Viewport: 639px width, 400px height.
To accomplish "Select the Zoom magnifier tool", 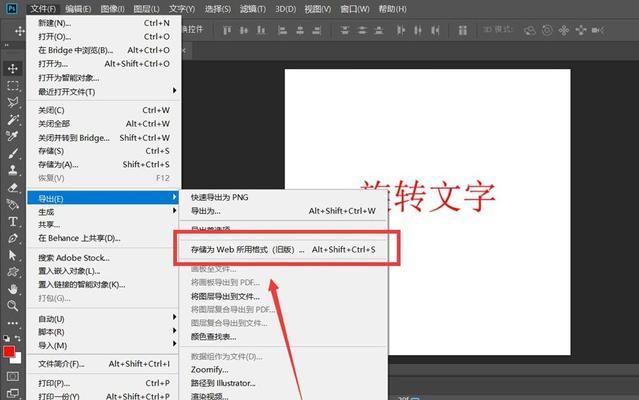I will pos(13,306).
